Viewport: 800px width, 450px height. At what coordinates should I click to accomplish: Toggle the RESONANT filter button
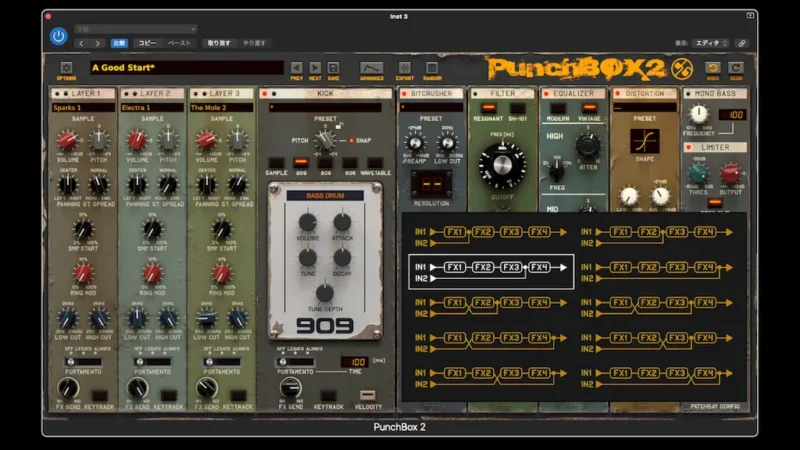pos(488,108)
